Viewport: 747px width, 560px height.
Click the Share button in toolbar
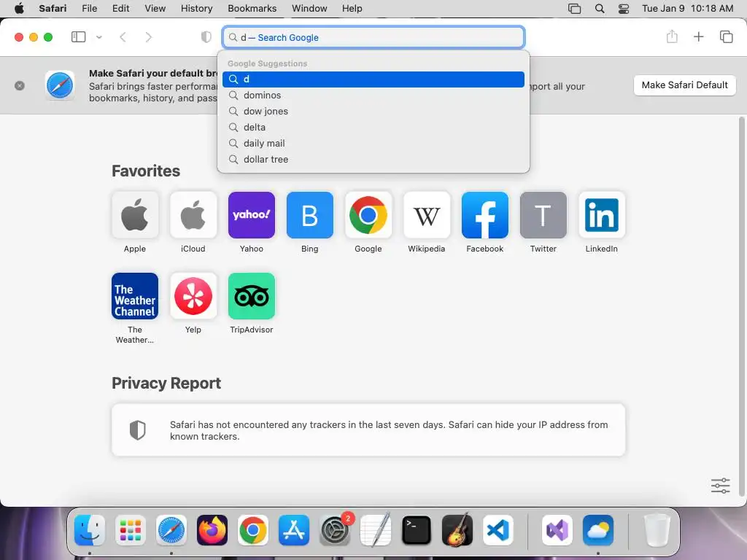tap(672, 36)
